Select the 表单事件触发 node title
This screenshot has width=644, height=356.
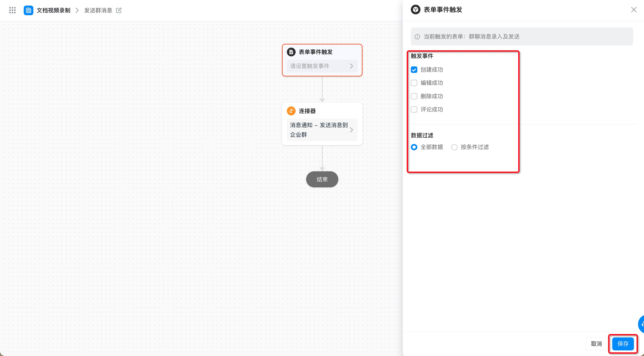click(316, 52)
